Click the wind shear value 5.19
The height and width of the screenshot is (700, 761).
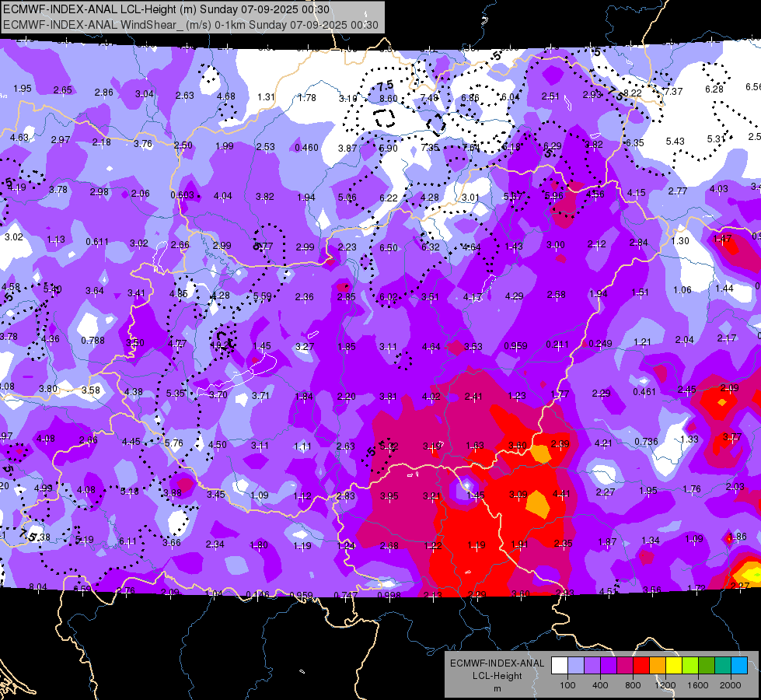(x=85, y=539)
